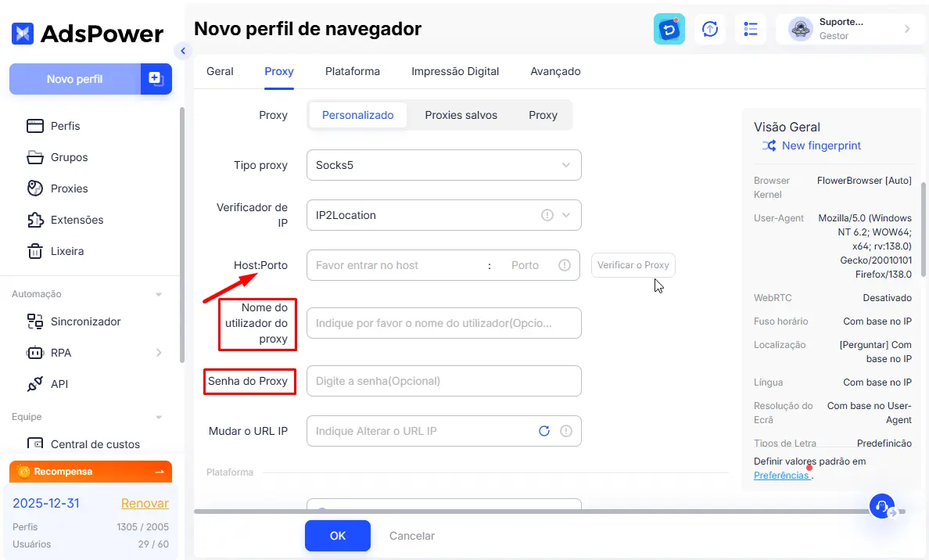The image size is (929, 560).
Task: Click the Suporte user avatar
Action: tap(801, 29)
